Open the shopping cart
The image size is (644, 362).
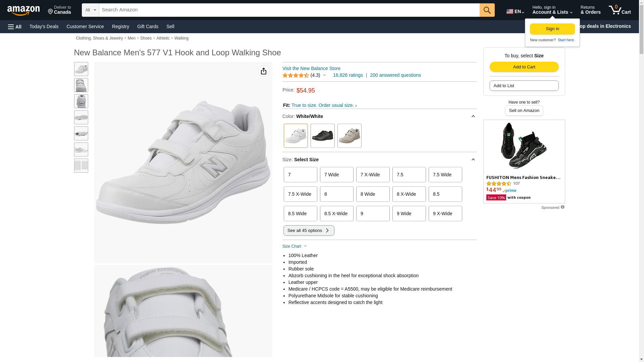(x=620, y=10)
